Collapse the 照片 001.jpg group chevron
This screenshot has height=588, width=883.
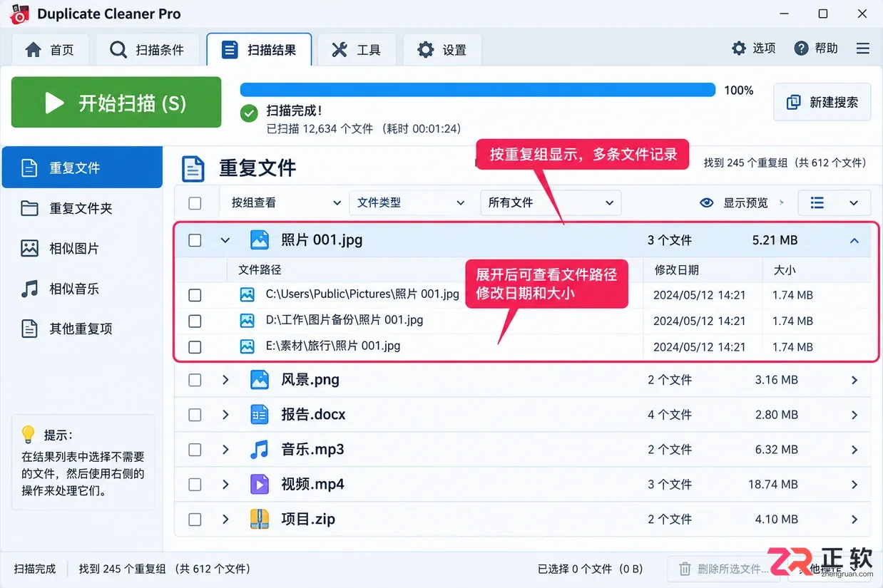coord(225,240)
